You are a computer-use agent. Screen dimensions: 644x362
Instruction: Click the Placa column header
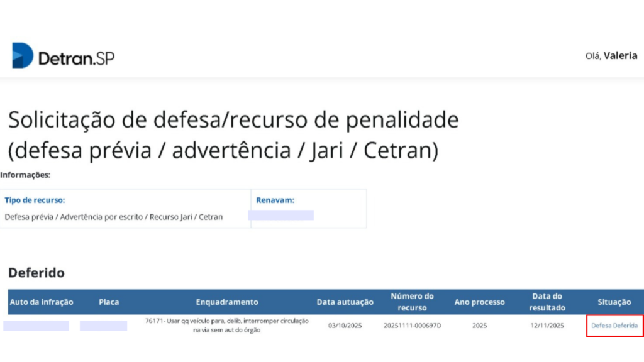tap(109, 302)
